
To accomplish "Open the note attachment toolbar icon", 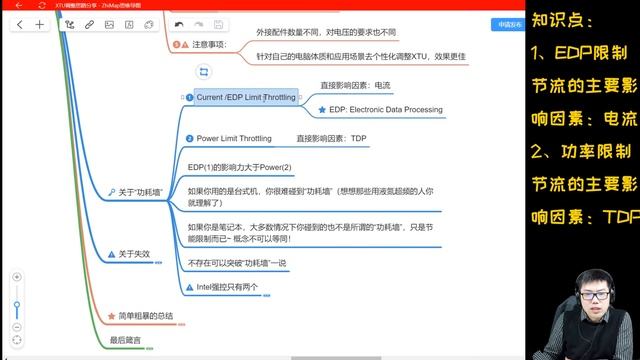I will 129,24.
